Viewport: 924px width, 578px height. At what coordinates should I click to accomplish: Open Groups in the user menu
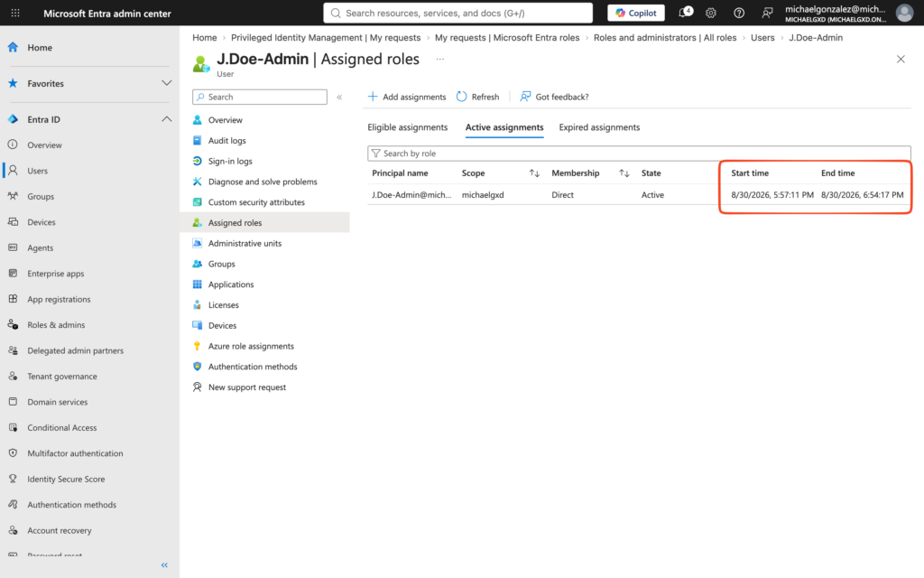pyautogui.click(x=222, y=265)
